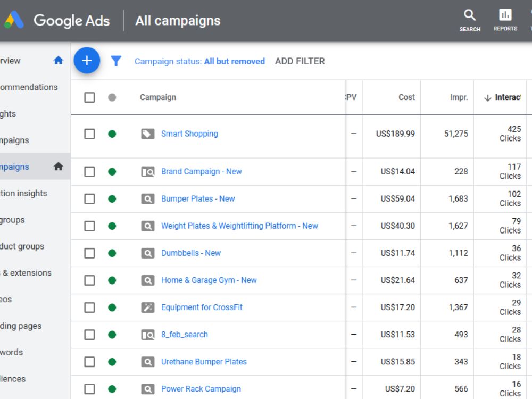Click the blue home icon beside Overview
Screen dimensions: 532x399
tap(59, 61)
